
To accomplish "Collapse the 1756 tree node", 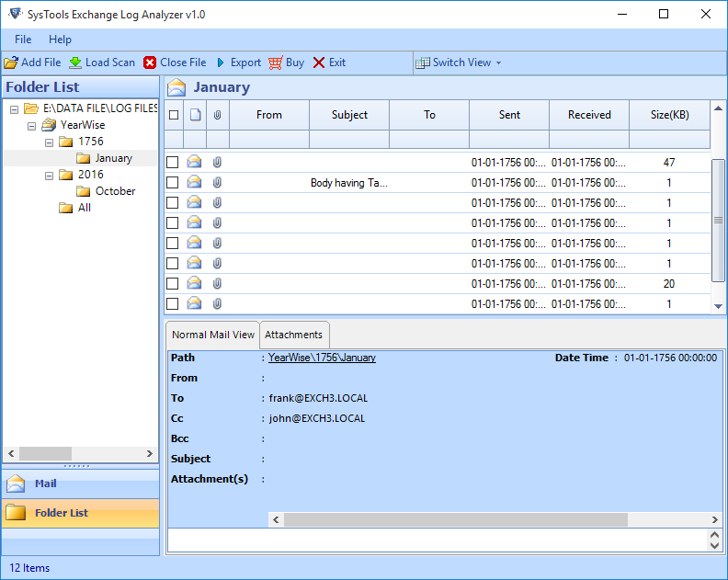I will click(x=49, y=142).
